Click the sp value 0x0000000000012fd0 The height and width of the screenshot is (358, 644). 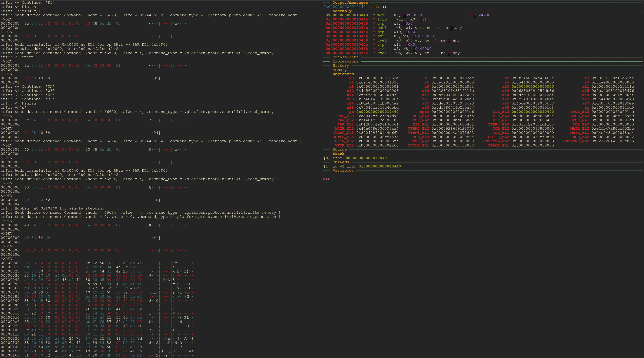click(613, 108)
